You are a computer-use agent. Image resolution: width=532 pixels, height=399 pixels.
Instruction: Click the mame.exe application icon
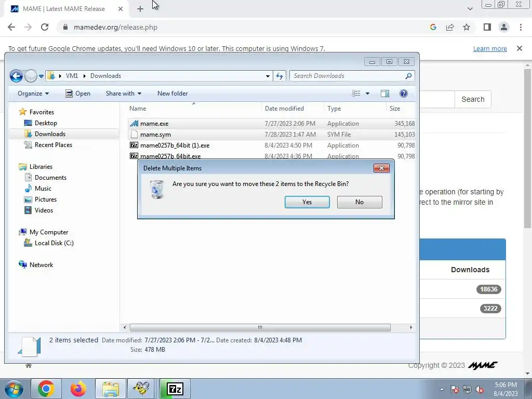(134, 124)
